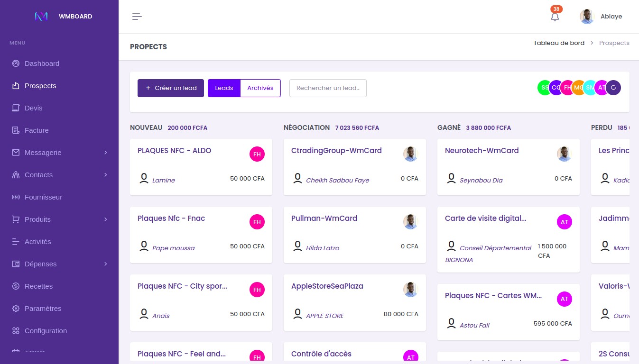639x364 pixels.
Task: Expand the Messagerie submenu chevron
Action: [105, 153]
